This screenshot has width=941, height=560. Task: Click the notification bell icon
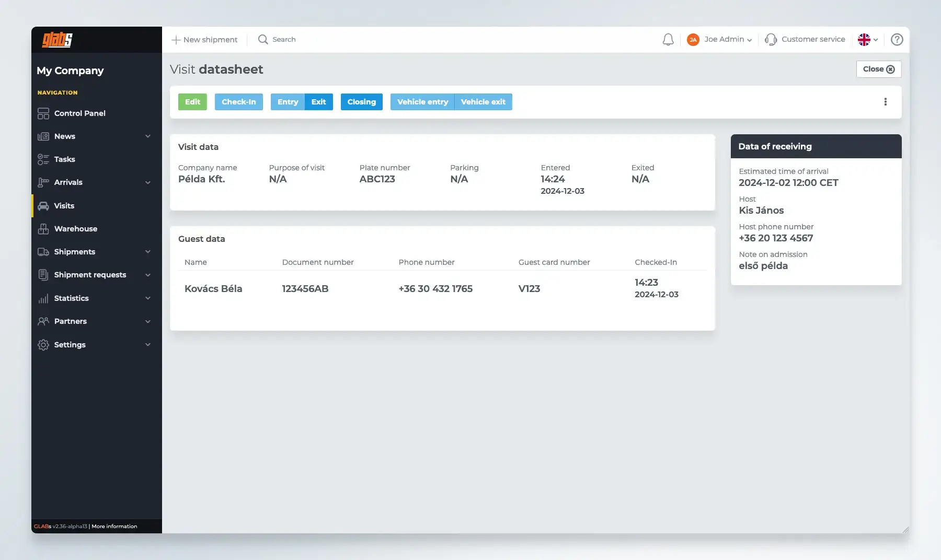668,40
